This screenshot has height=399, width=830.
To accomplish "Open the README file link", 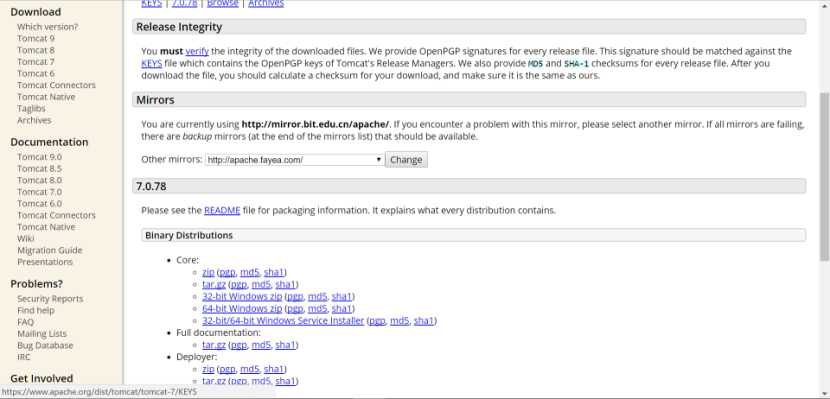I will (222, 210).
